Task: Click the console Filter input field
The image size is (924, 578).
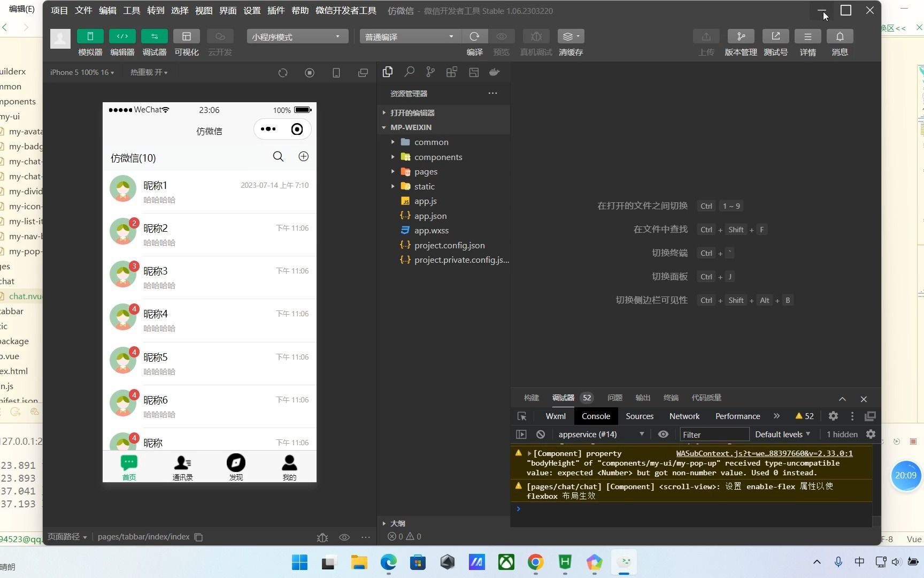Action: coord(714,435)
